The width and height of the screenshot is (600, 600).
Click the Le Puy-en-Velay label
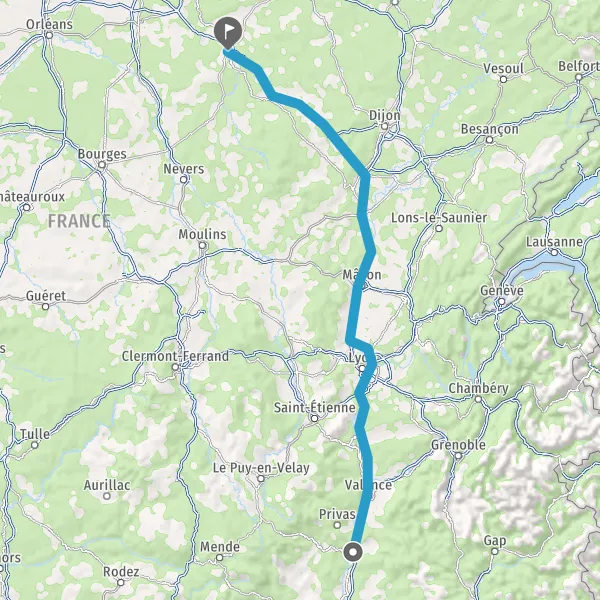click(261, 468)
